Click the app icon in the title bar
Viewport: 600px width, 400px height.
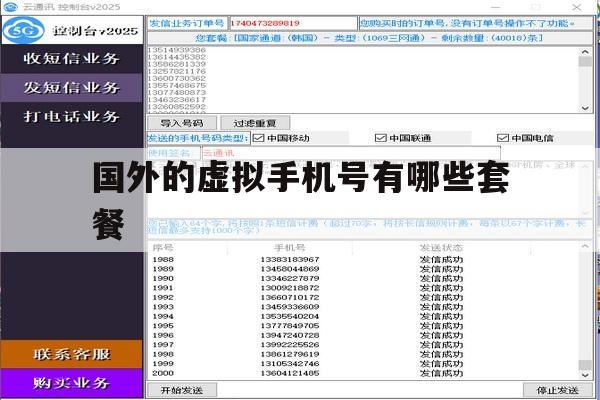click(10, 7)
